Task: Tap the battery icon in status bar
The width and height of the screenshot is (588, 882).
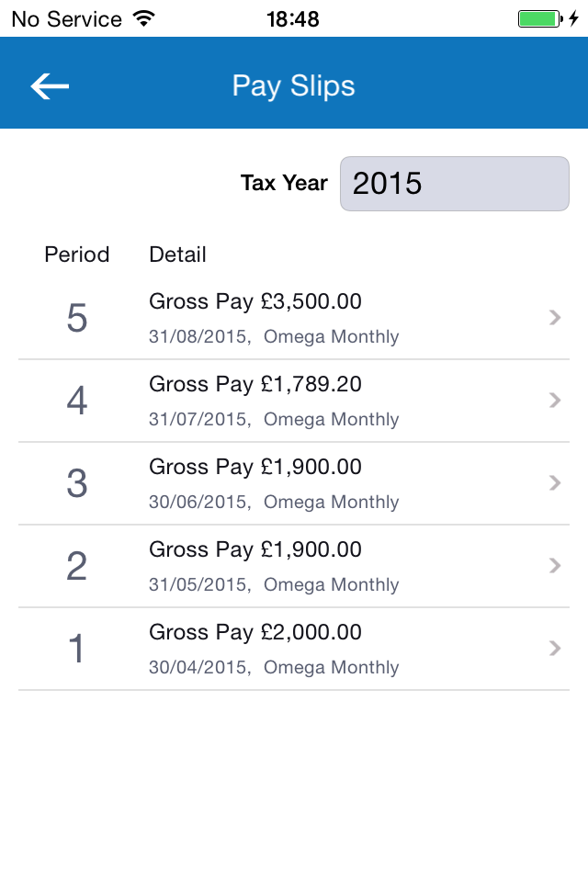Action: pyautogui.click(x=540, y=19)
